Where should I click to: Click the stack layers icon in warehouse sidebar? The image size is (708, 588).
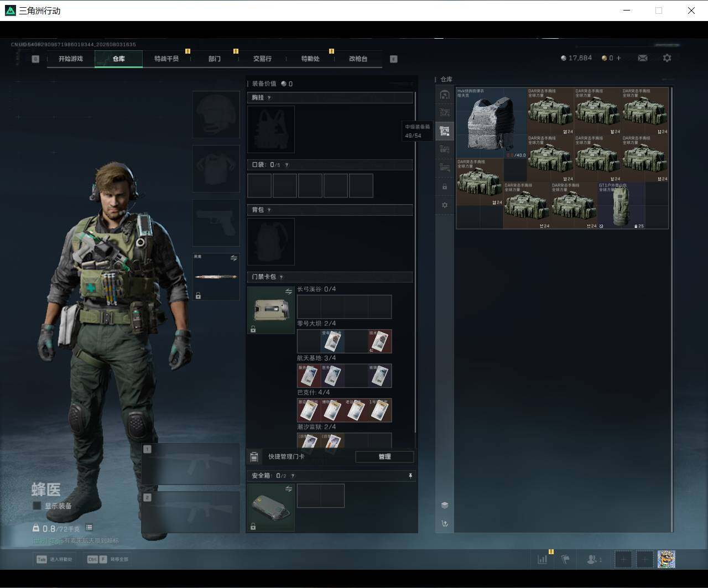coord(445,505)
